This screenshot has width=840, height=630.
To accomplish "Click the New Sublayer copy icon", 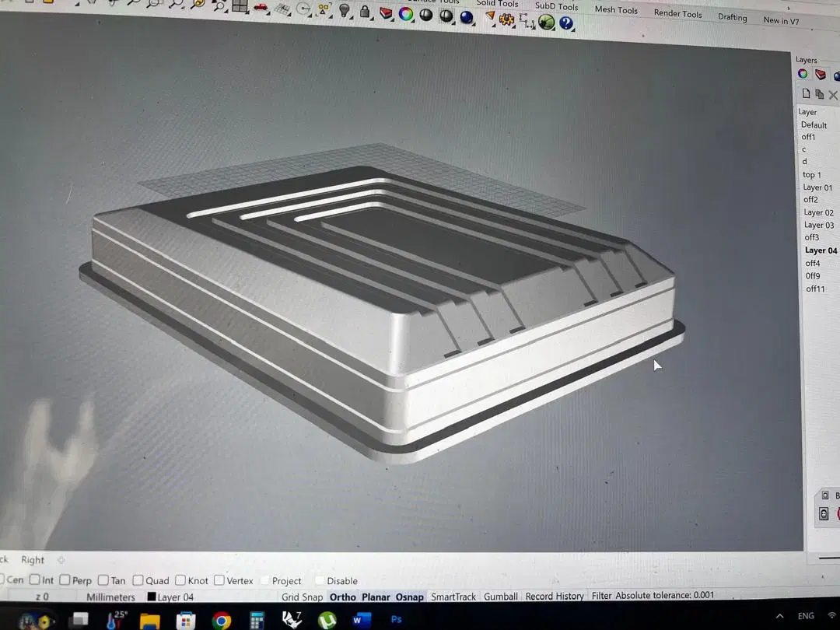I will coord(819,94).
